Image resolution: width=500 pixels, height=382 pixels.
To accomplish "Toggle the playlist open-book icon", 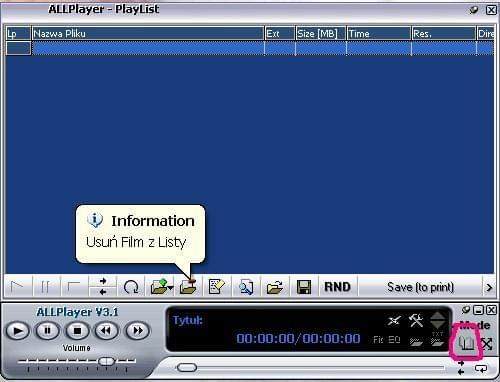I will (466, 343).
